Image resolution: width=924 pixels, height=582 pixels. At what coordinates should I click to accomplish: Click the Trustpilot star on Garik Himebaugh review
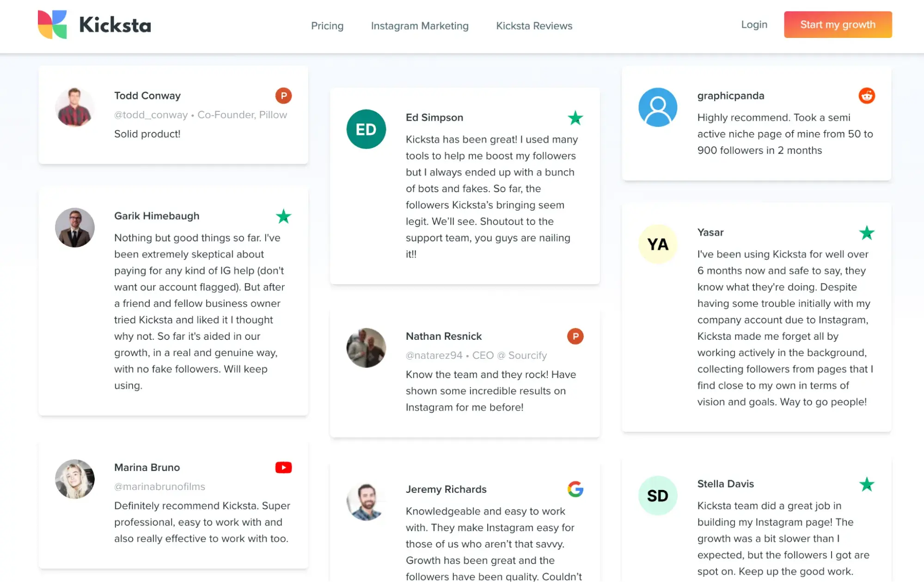coord(283,216)
